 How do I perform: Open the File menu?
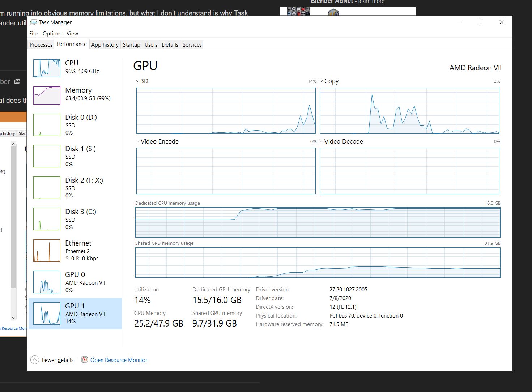point(33,33)
